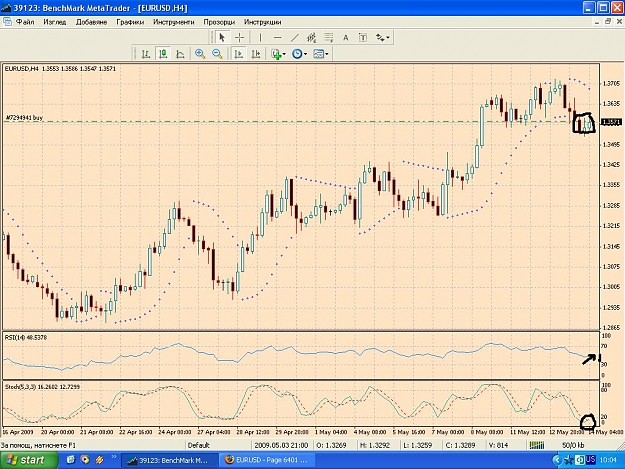Viewport: 625px width, 469px height.
Task: Click the green icon in system tray
Action: click(x=580, y=460)
